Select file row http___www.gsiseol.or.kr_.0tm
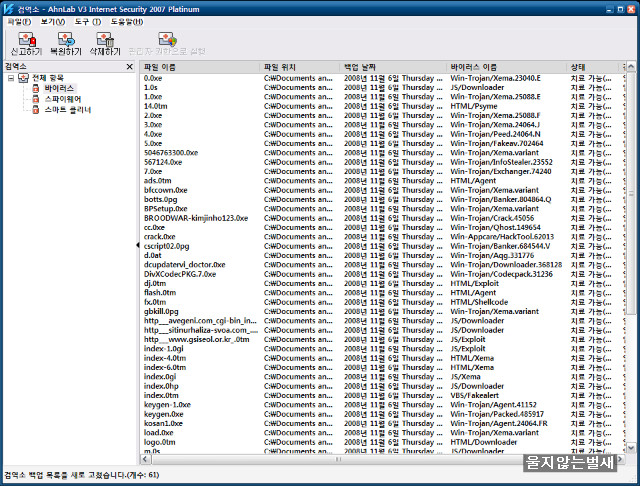Screen dimensions: 640x486 pyautogui.click(x=382, y=340)
